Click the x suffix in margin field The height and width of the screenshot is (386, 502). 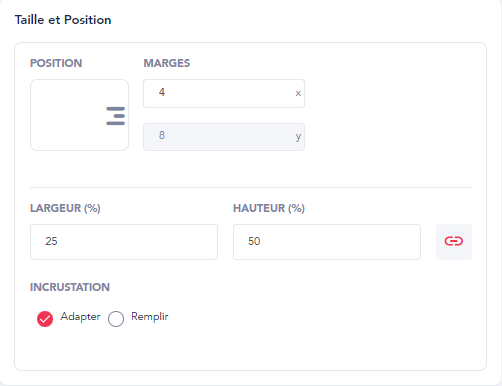pyautogui.click(x=298, y=93)
